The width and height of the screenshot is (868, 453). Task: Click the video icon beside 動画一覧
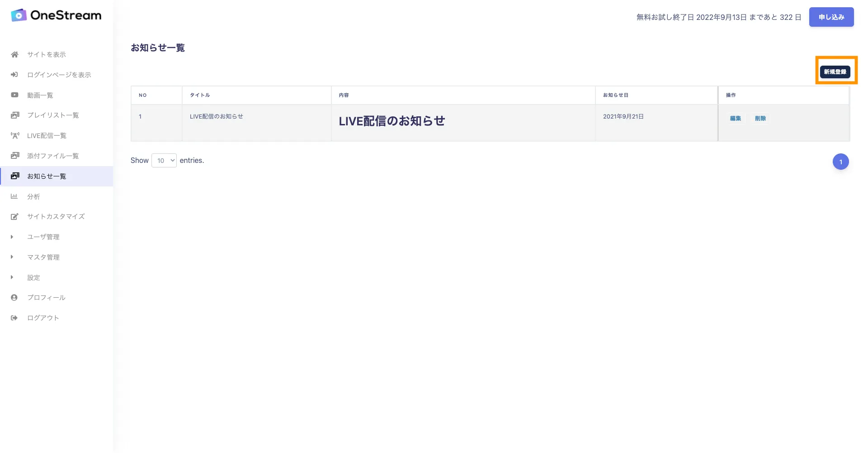(x=14, y=95)
